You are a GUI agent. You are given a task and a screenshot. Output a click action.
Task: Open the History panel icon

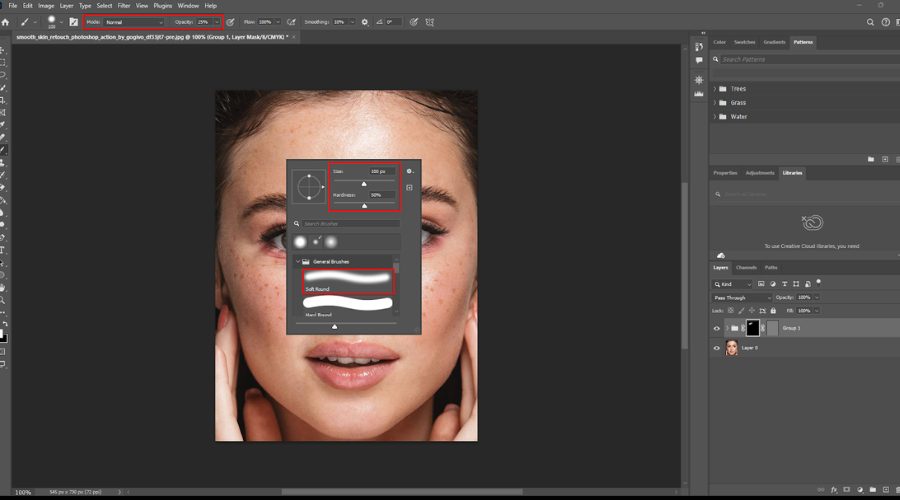tap(699, 46)
